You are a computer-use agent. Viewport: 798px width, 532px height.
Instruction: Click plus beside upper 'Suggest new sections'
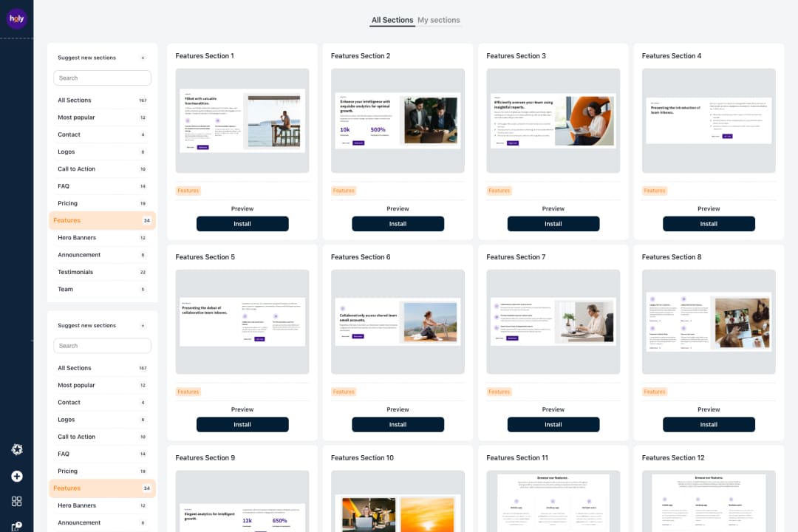[x=143, y=58]
